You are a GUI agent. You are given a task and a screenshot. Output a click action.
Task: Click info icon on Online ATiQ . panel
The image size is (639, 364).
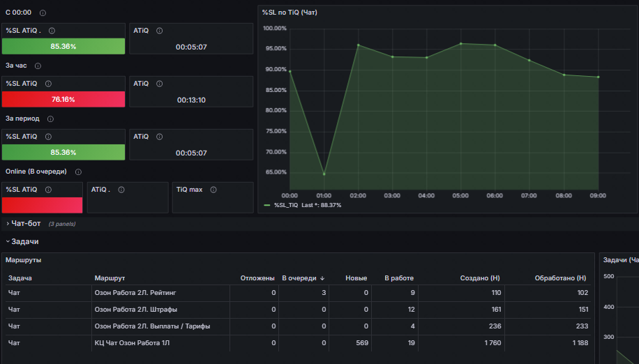click(121, 190)
